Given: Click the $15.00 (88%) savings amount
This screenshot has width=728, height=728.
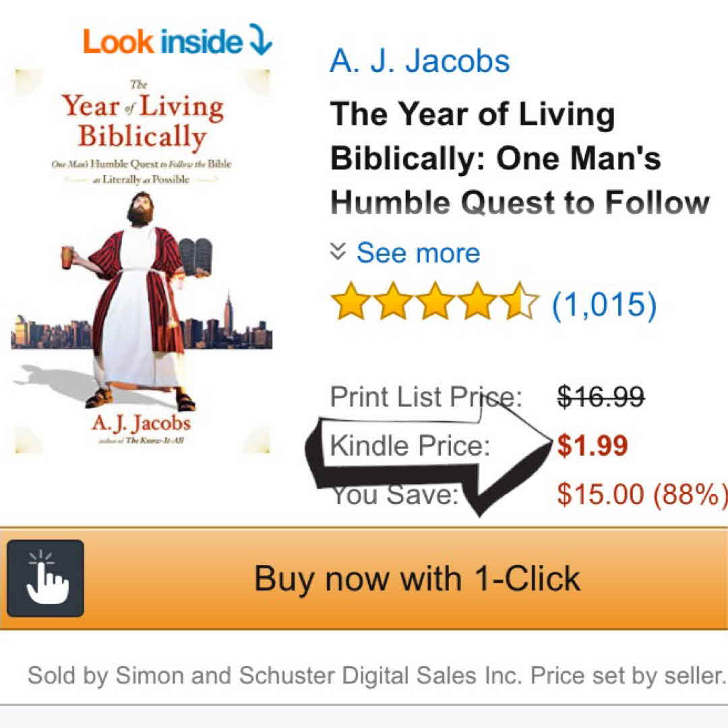Looking at the screenshot, I should [642, 494].
